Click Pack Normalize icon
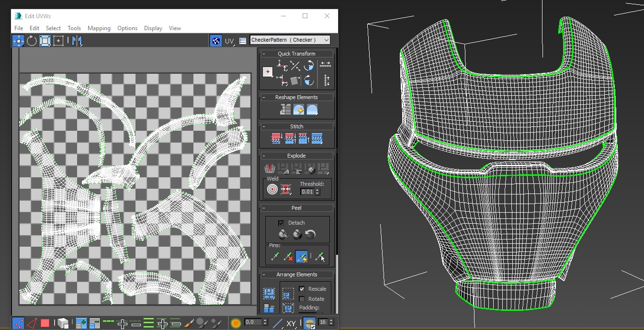644x330 pixels. 288,308
